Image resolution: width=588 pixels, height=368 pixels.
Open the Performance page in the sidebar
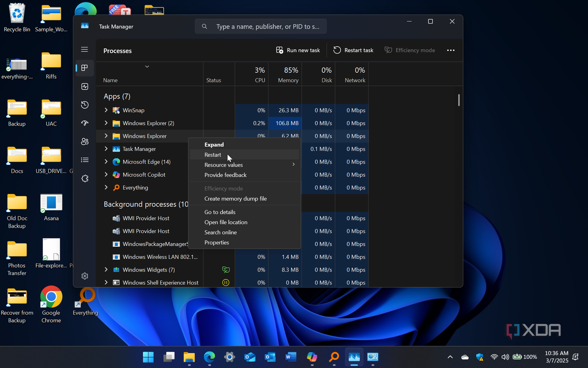click(x=84, y=86)
